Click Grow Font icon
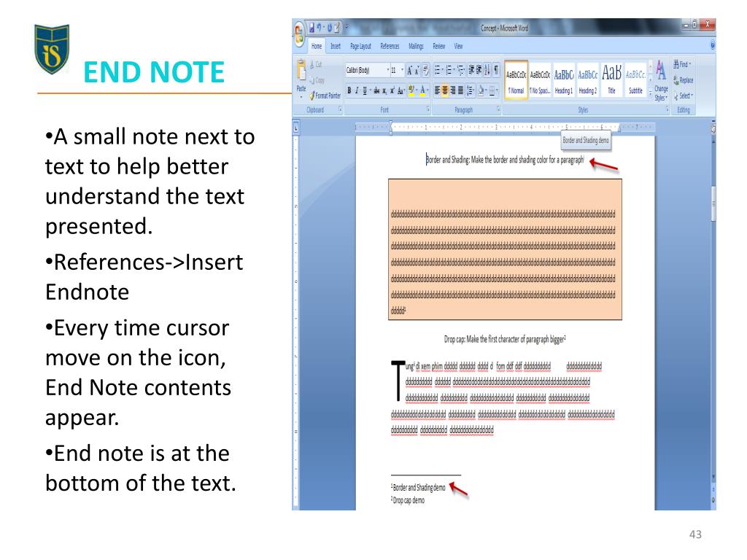Image resolution: width=747 pixels, height=560 pixels. coord(409,71)
